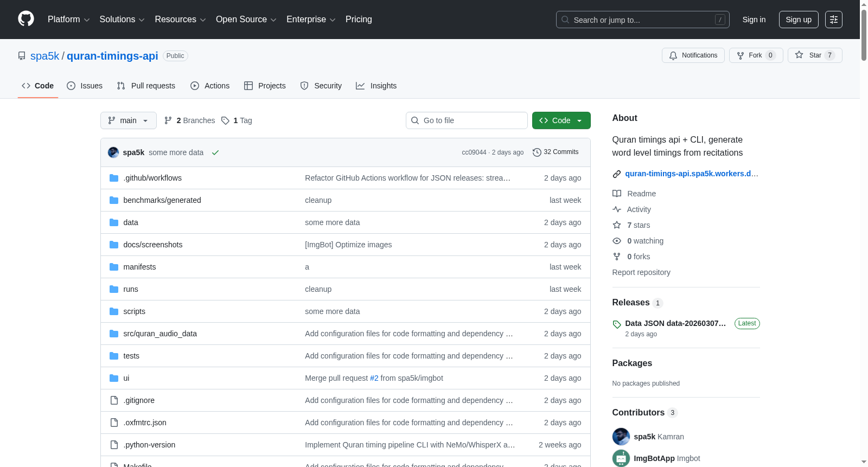Open the benchmarks/generated folder
The height and width of the screenshot is (467, 868).
pyautogui.click(x=162, y=200)
